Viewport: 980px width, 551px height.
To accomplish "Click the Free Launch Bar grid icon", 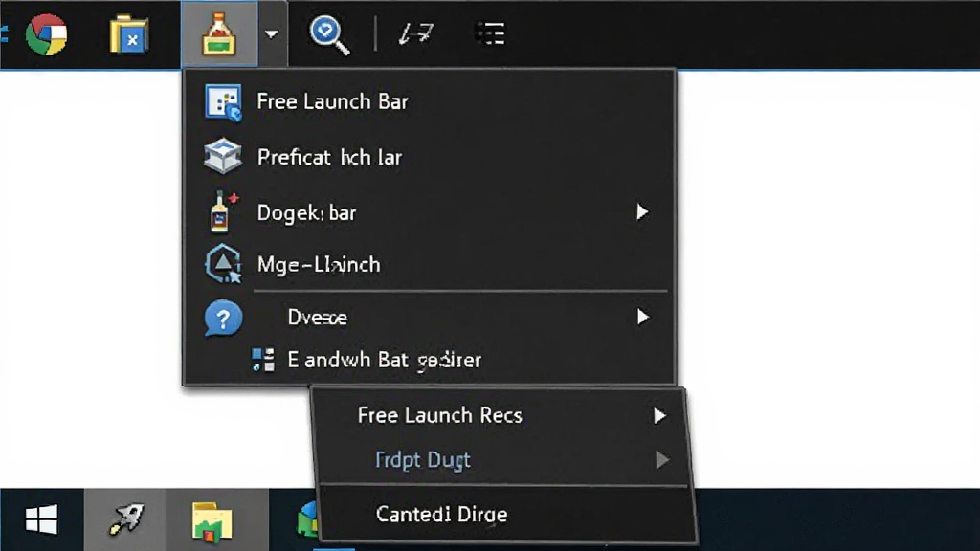I will point(223,103).
